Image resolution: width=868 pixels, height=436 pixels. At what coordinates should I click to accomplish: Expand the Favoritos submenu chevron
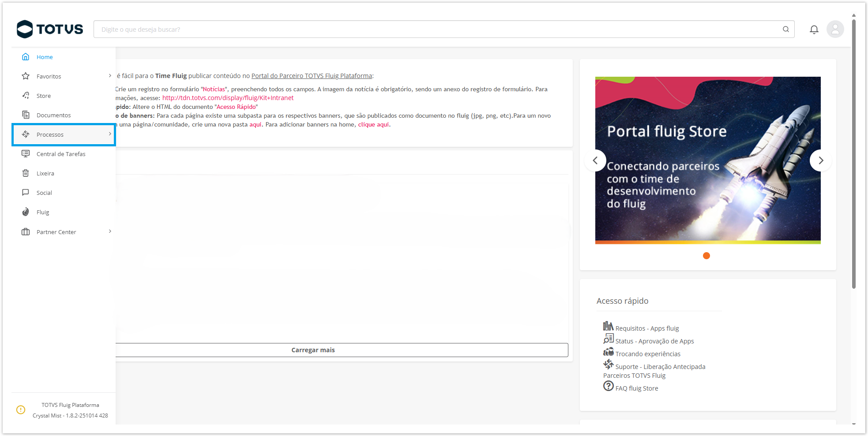(x=110, y=76)
